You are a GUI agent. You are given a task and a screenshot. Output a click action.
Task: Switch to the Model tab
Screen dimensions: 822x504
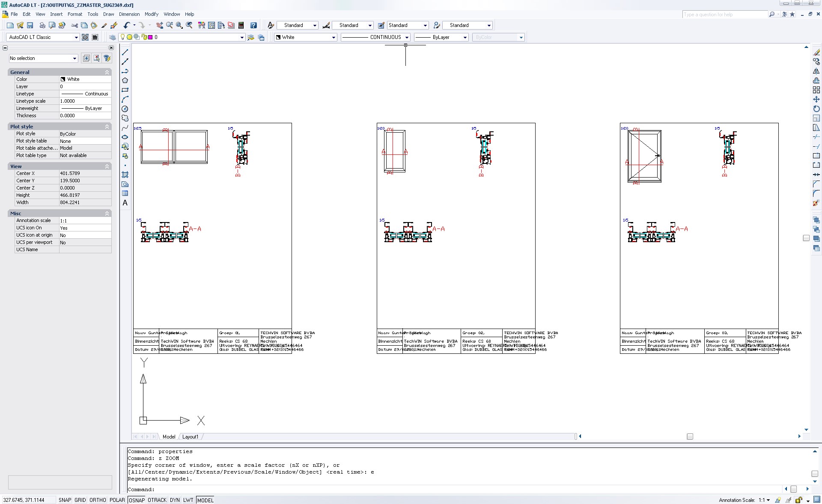point(169,437)
